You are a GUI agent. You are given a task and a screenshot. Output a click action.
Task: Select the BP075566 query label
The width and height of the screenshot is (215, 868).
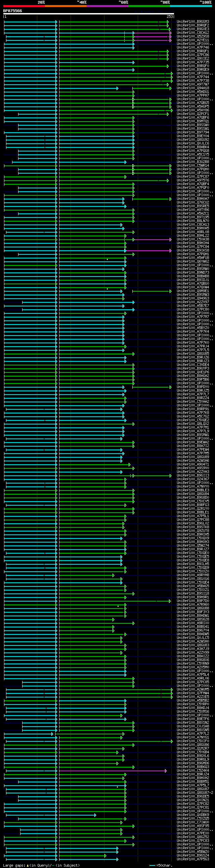[12, 11]
